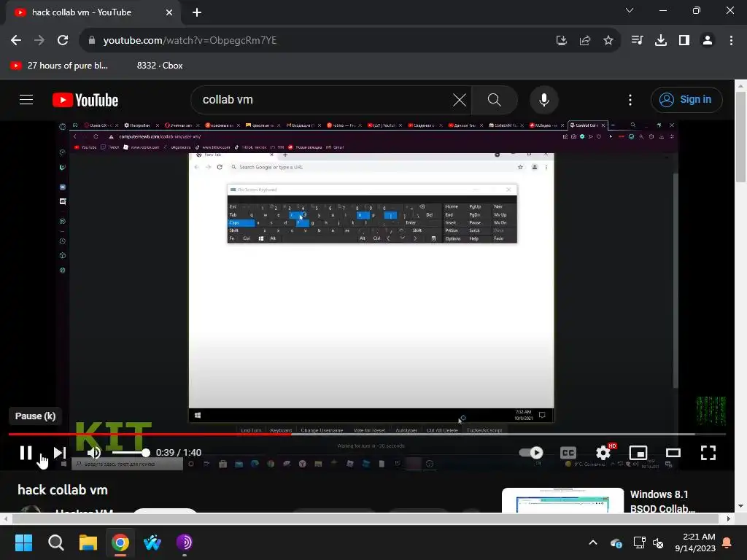Seek on the red progress bar

pyautogui.click(x=367, y=435)
